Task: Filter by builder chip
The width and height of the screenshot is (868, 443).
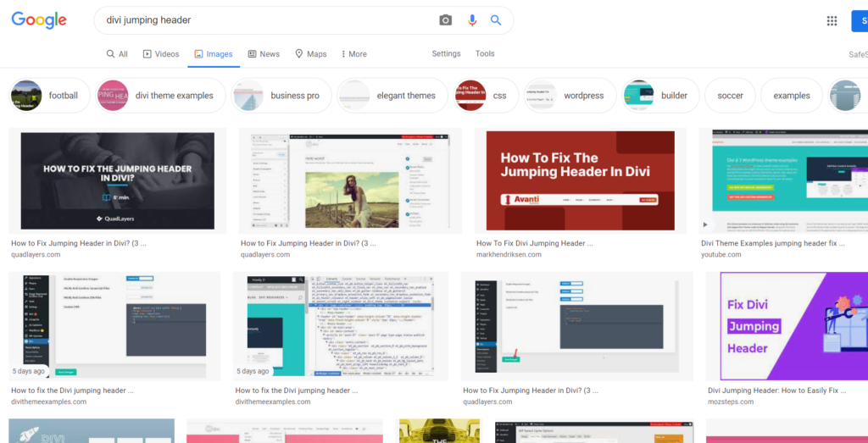Action: pyautogui.click(x=660, y=96)
